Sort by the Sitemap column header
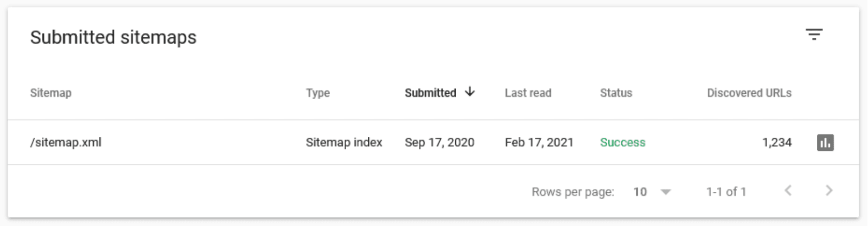The height and width of the screenshot is (226, 868). pyautogui.click(x=51, y=93)
